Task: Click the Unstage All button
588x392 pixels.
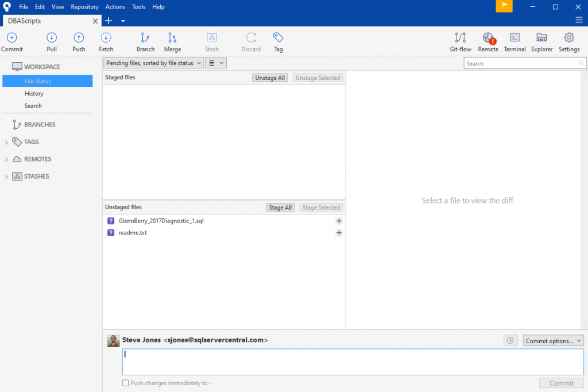Action: [270, 78]
